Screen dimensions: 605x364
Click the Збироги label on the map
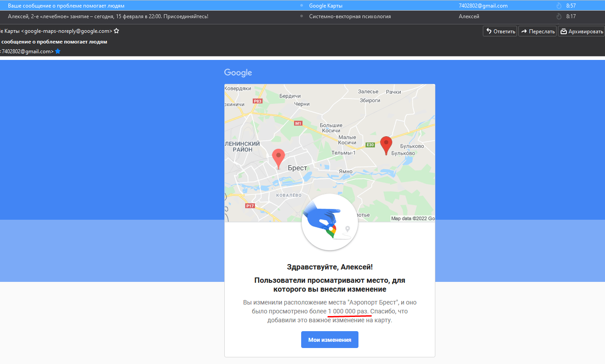click(370, 100)
